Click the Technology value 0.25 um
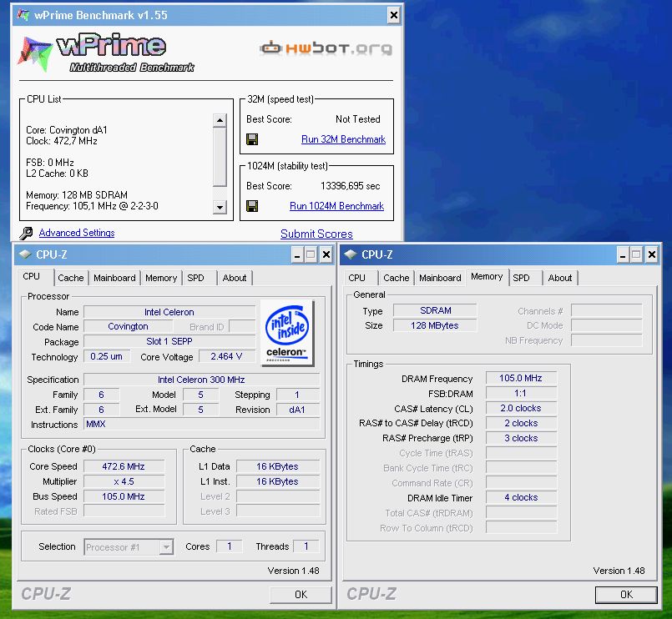The height and width of the screenshot is (619, 672). [107, 356]
